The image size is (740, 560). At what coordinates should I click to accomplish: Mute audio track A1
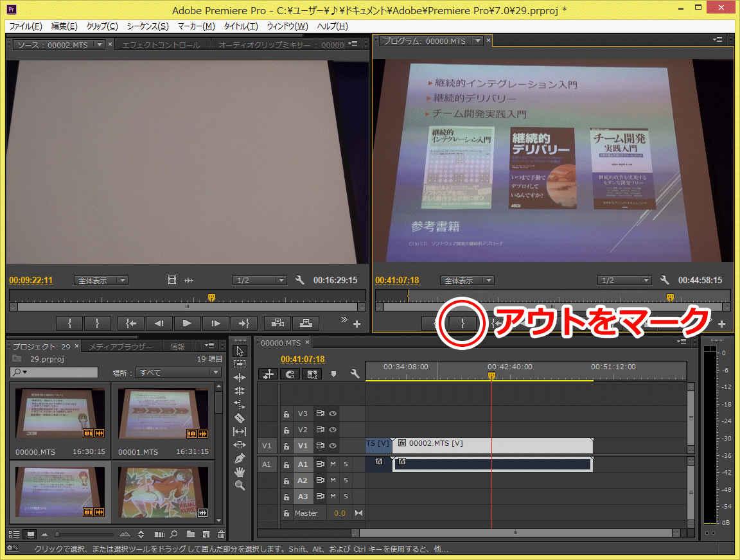333,464
